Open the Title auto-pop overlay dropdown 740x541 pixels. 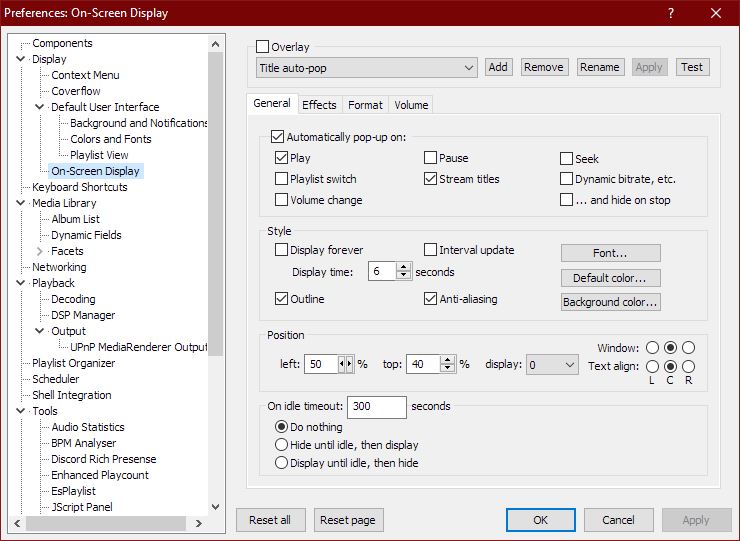click(366, 67)
